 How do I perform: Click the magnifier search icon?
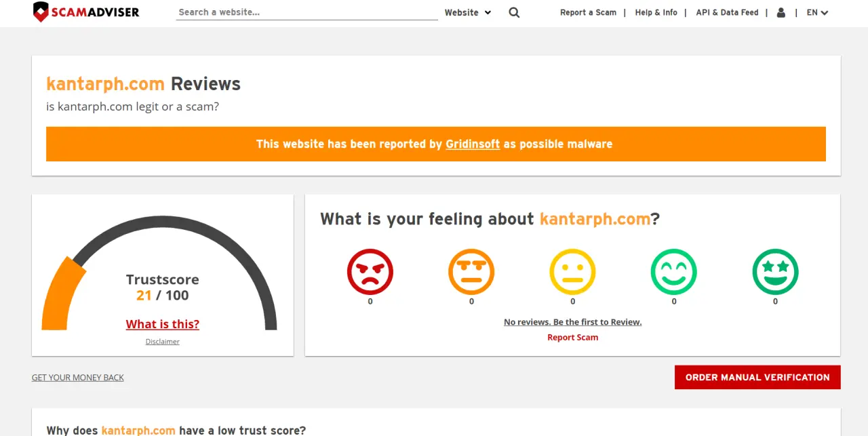514,12
